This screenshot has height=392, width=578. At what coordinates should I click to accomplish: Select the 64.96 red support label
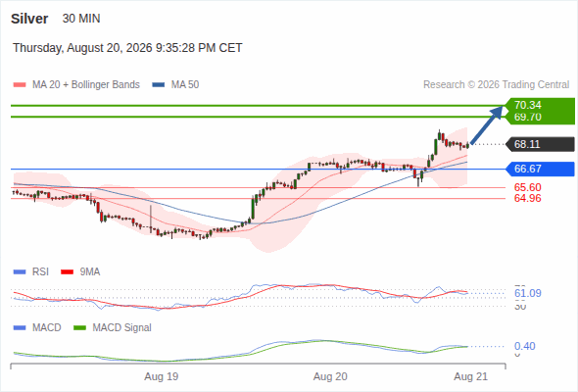(528, 198)
